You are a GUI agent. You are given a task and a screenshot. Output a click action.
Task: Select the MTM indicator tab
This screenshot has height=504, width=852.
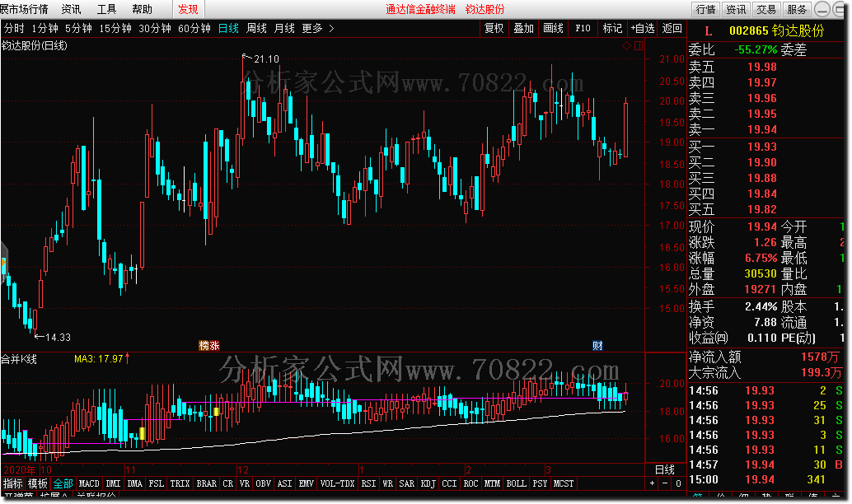pos(492,483)
